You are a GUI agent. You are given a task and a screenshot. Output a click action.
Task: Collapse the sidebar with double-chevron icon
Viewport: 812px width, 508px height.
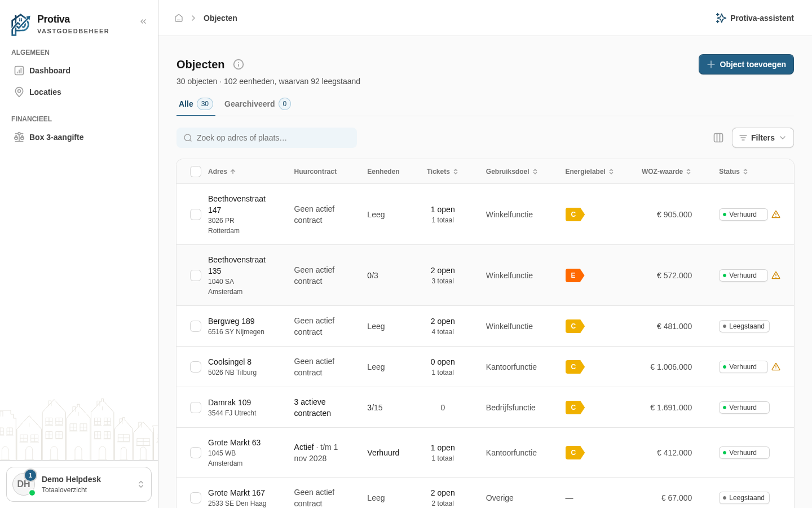pyautogui.click(x=143, y=21)
